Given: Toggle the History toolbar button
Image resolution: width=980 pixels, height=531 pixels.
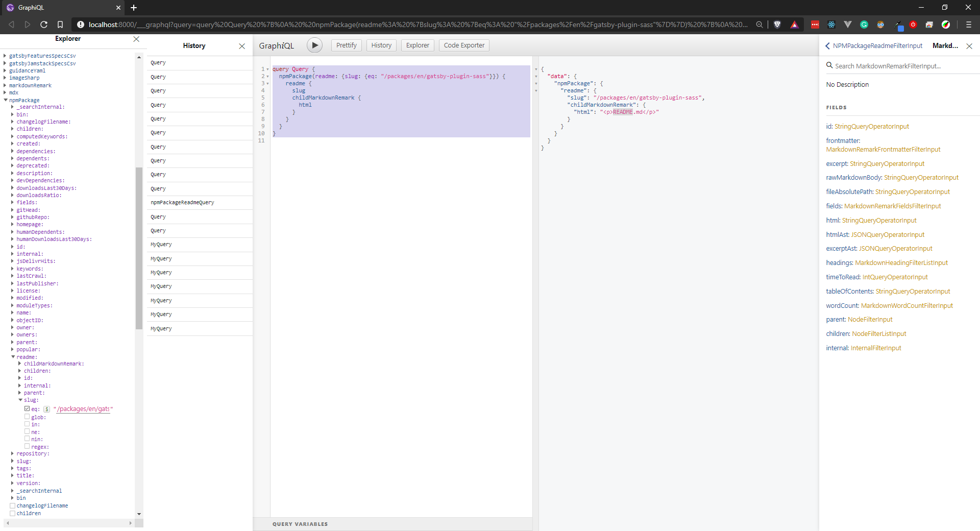Looking at the screenshot, I should (x=381, y=45).
